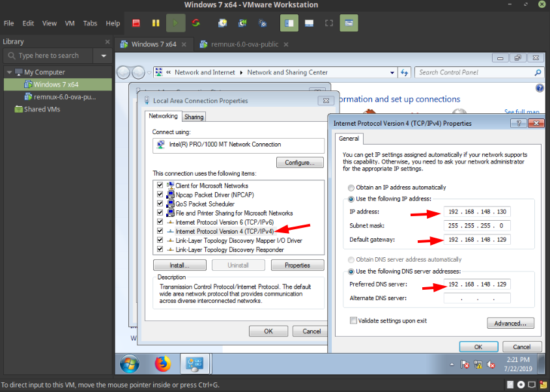Click the Properties button

pos(297,266)
